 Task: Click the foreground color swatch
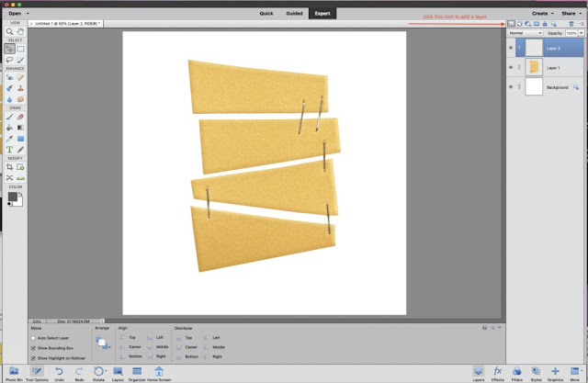coord(12,197)
